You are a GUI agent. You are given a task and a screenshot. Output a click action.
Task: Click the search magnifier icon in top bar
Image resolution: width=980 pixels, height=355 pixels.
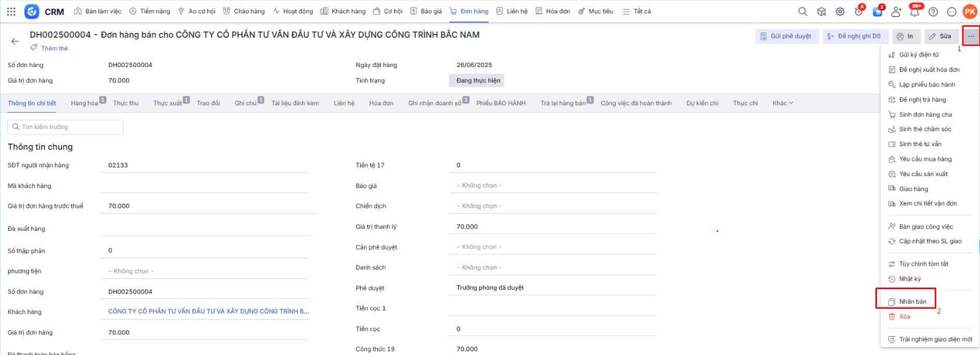(802, 12)
